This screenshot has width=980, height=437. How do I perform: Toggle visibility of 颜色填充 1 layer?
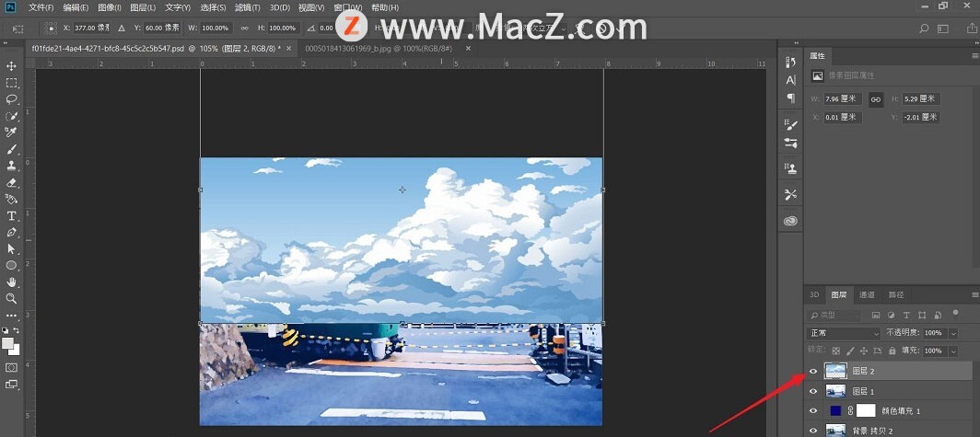click(x=812, y=411)
